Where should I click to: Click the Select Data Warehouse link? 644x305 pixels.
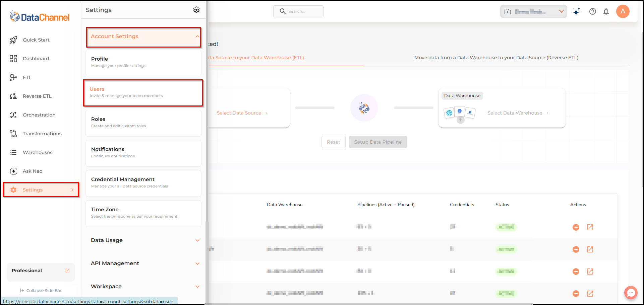coord(518,113)
